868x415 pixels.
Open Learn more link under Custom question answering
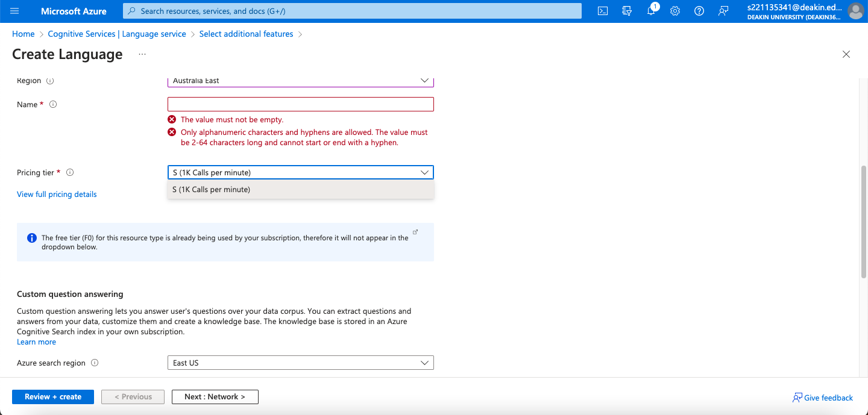[x=36, y=342]
